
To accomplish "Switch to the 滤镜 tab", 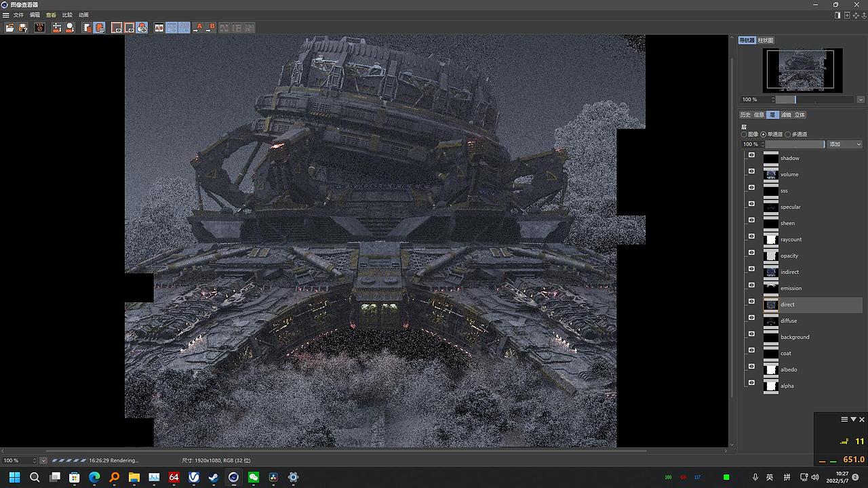I will [x=786, y=115].
